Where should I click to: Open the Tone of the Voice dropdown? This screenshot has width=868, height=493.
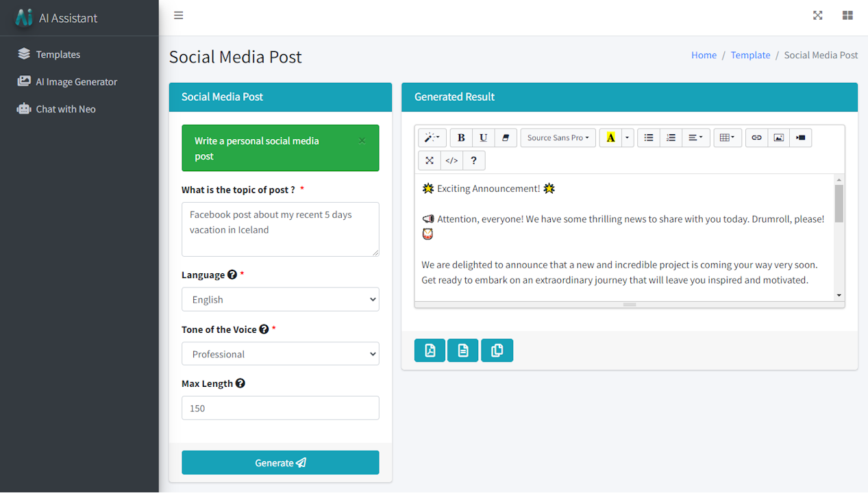(280, 353)
